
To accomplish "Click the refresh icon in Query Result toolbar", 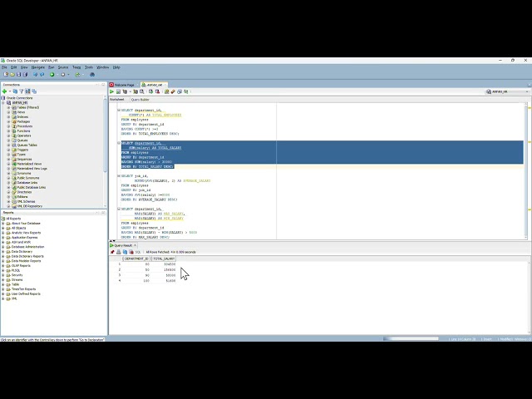I will click(125, 252).
